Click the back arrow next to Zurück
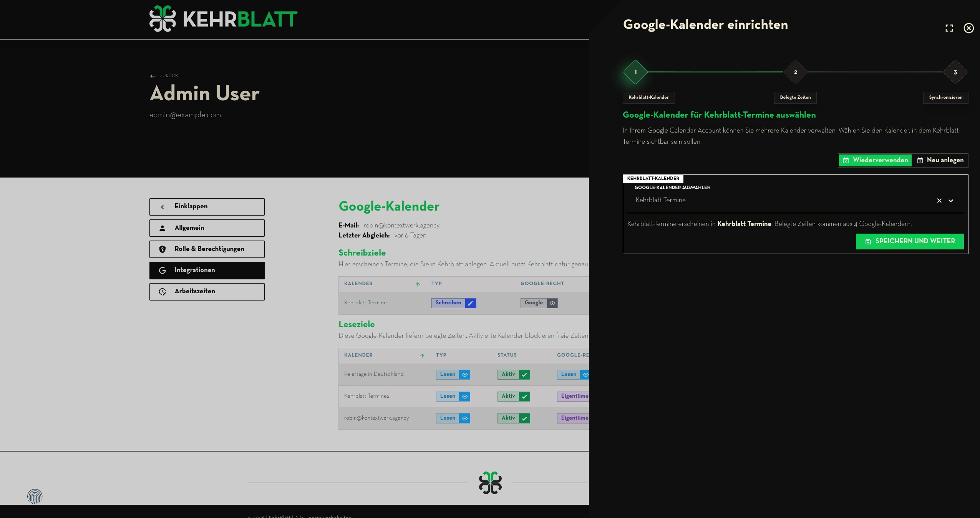The width and height of the screenshot is (980, 518). pos(153,76)
